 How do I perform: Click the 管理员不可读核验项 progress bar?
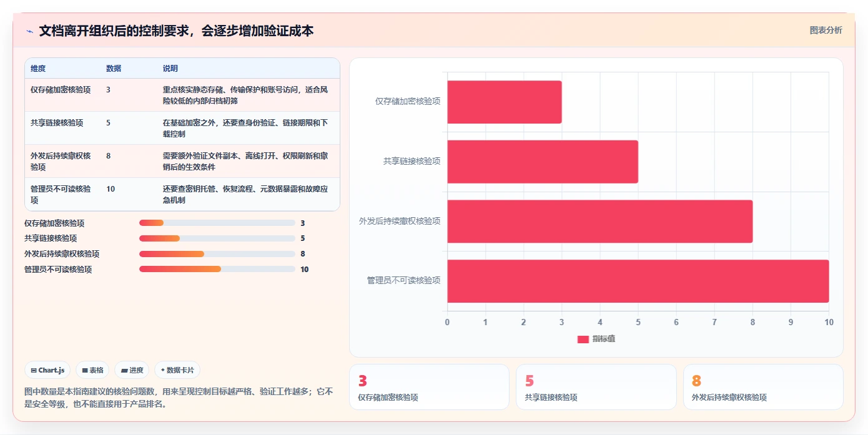click(x=217, y=269)
